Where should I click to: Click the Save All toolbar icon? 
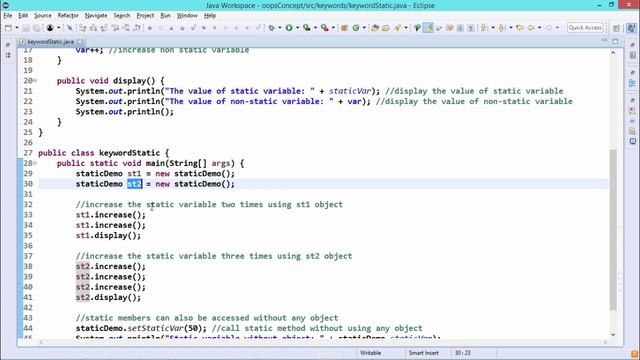tap(37, 28)
